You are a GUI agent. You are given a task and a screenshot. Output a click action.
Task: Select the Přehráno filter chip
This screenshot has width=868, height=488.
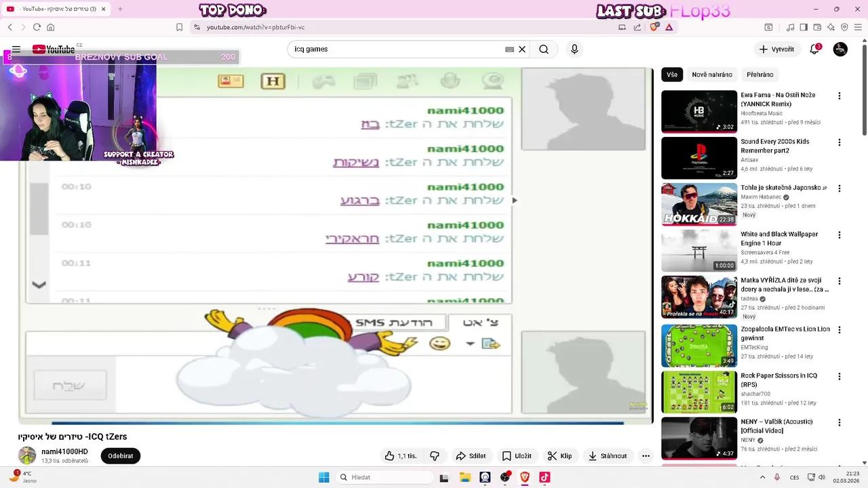tap(760, 75)
